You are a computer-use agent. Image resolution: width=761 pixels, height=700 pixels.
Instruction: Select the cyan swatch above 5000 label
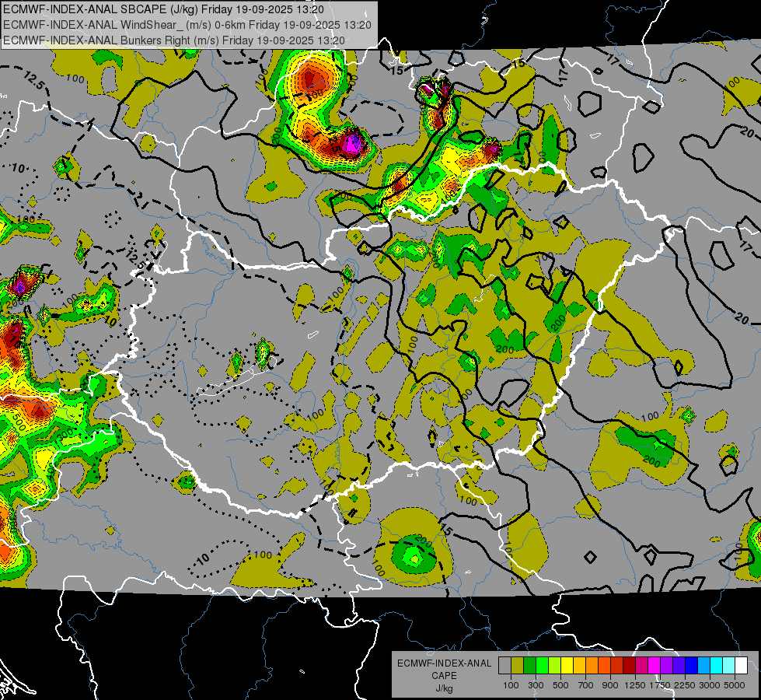[728, 666]
